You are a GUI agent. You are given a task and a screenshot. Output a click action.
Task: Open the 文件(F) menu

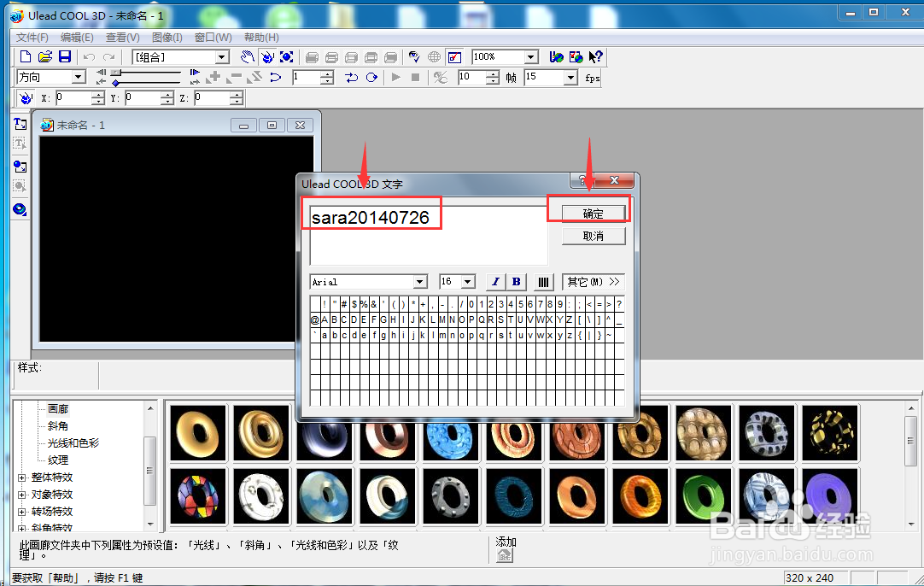coord(32,37)
